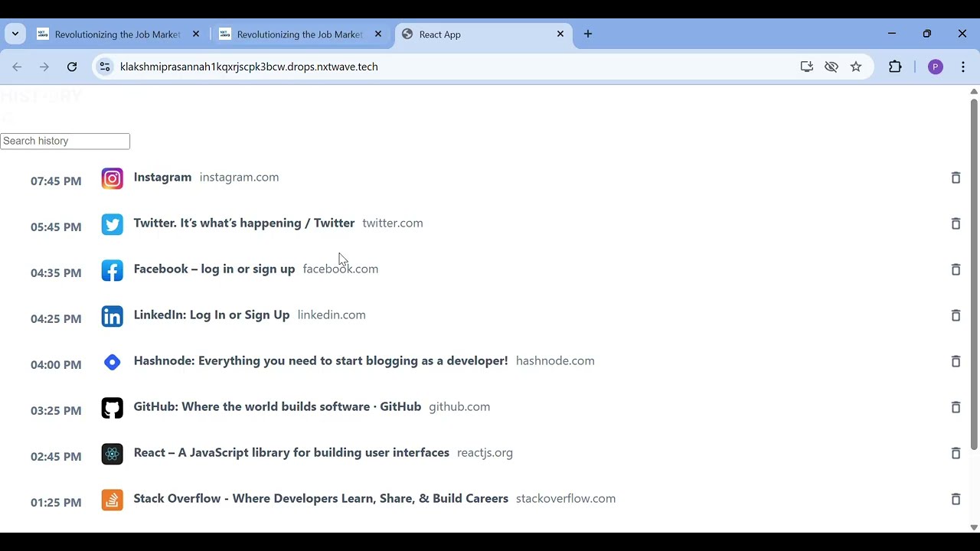Focus the Search history input field
This screenshot has height=551, width=980.
point(65,141)
